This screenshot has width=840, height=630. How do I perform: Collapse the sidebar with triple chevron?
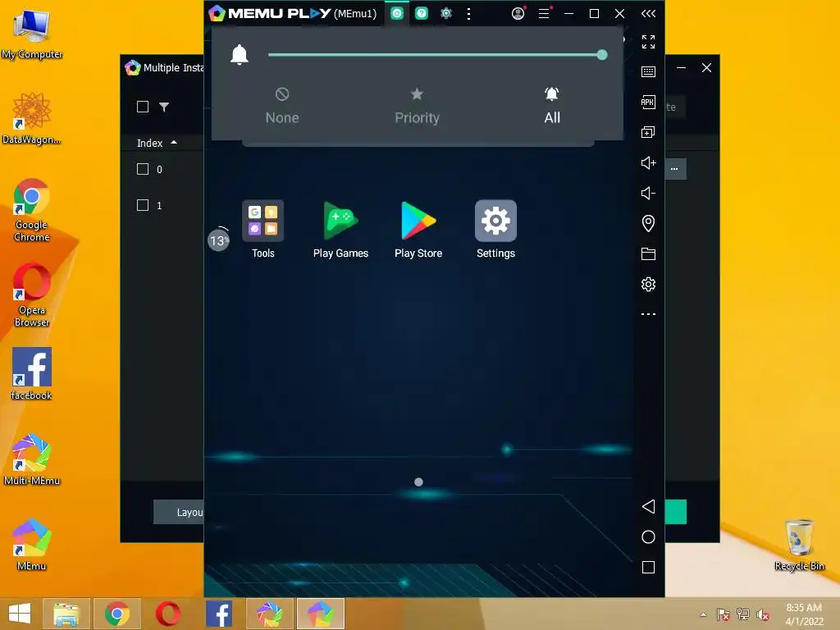point(648,13)
